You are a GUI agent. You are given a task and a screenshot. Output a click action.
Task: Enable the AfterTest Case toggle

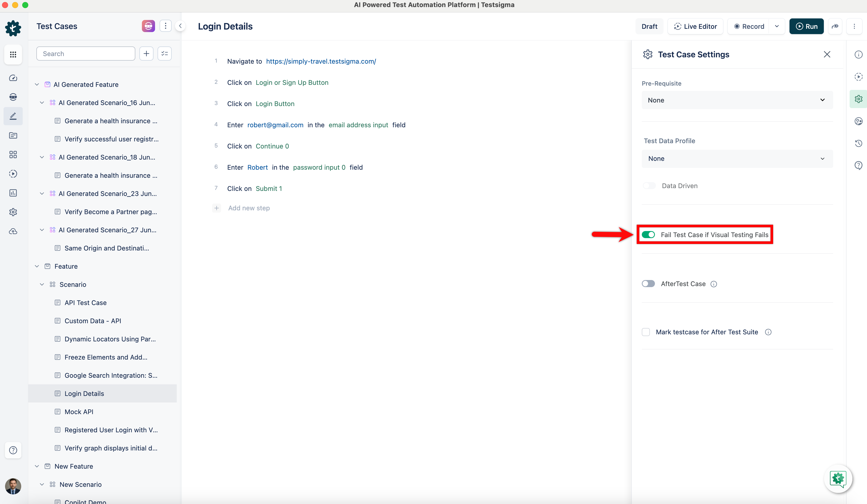tap(648, 284)
